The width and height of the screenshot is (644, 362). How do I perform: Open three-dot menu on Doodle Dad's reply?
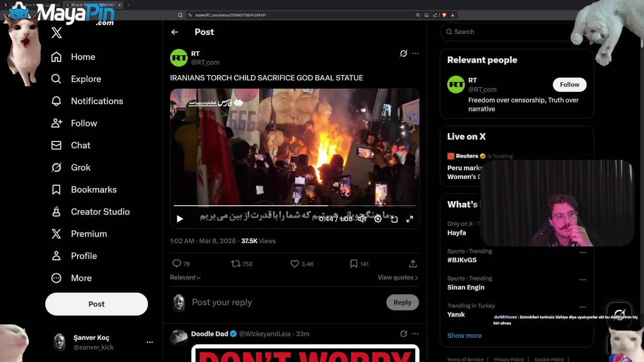415,334
